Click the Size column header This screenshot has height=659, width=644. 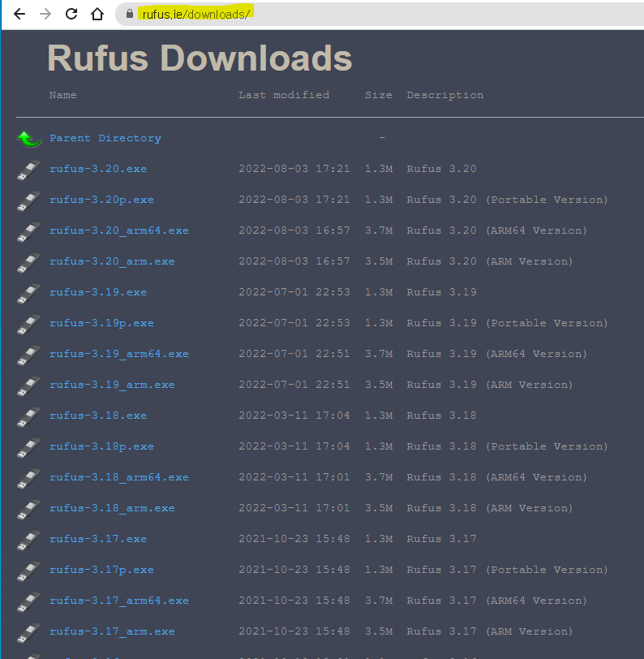tap(379, 95)
